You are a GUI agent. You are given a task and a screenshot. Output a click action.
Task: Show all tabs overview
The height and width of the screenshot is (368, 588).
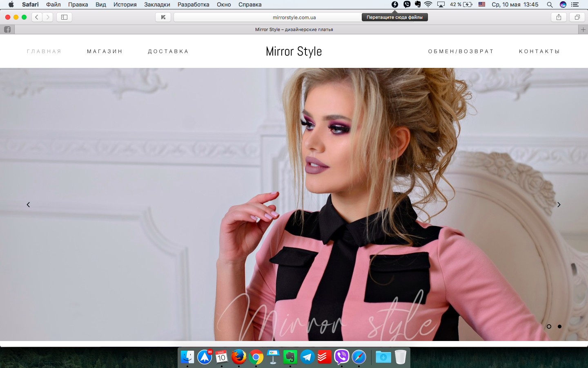coord(577,17)
